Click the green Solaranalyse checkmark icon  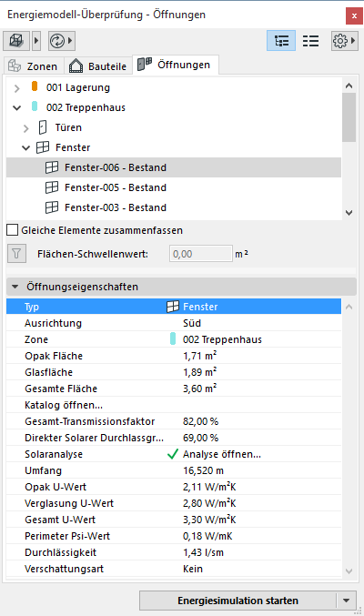tap(173, 454)
